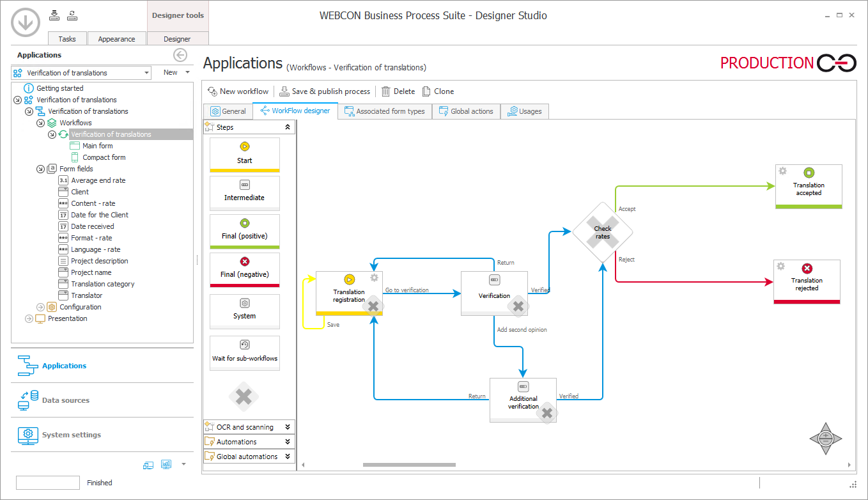Expand the Automations section
Screen dimensions: 868x500
click(x=288, y=442)
